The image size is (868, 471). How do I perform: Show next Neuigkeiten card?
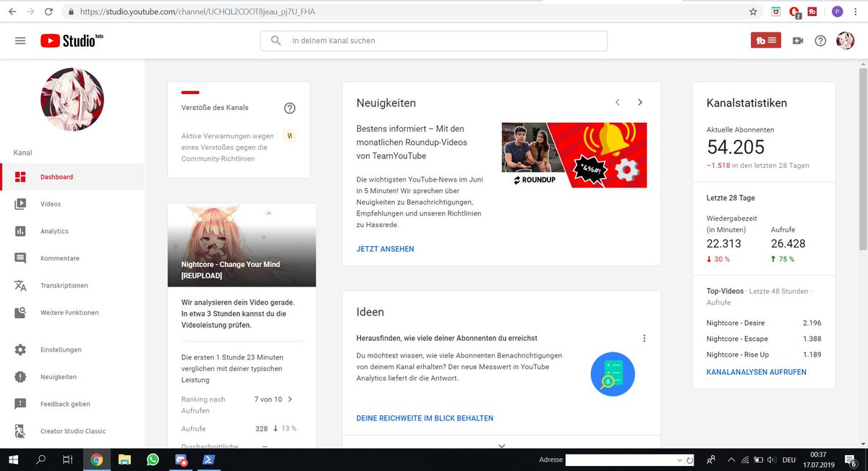click(640, 103)
